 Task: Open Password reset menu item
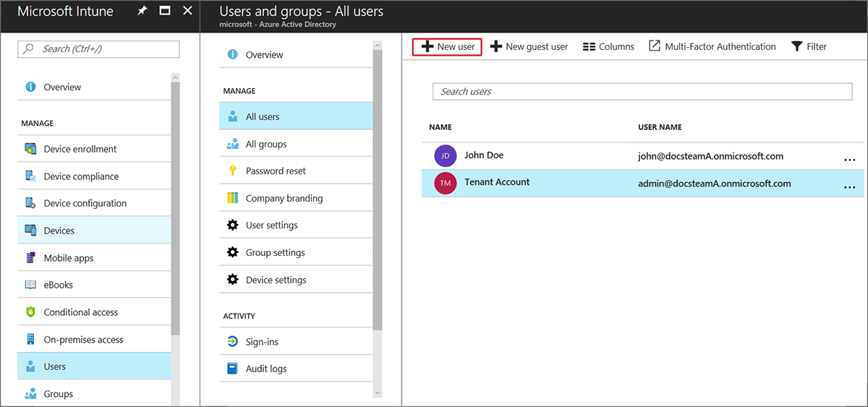[296, 171]
